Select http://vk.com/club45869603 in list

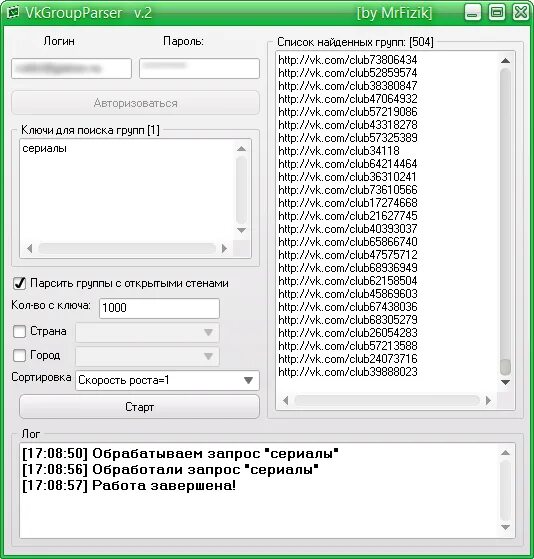coord(348,294)
